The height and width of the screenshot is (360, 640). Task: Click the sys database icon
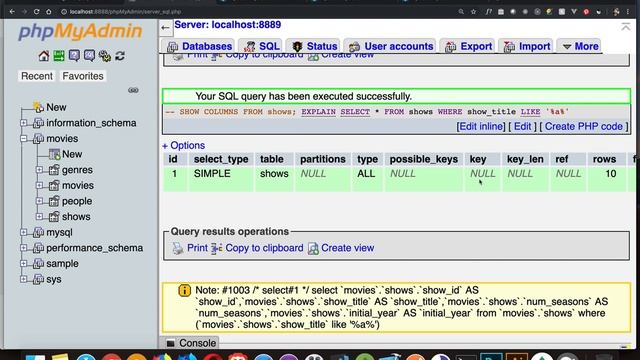(38, 279)
